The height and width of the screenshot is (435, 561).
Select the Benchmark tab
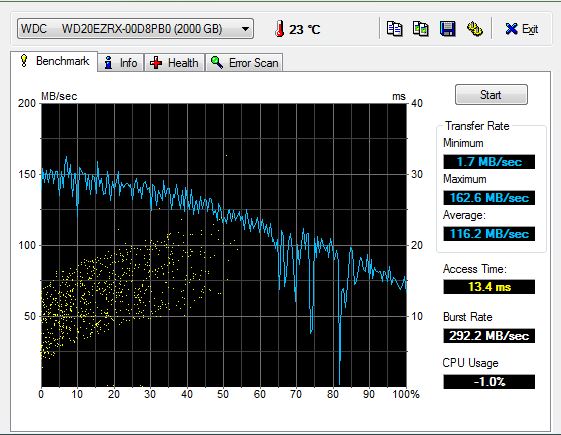click(54, 61)
